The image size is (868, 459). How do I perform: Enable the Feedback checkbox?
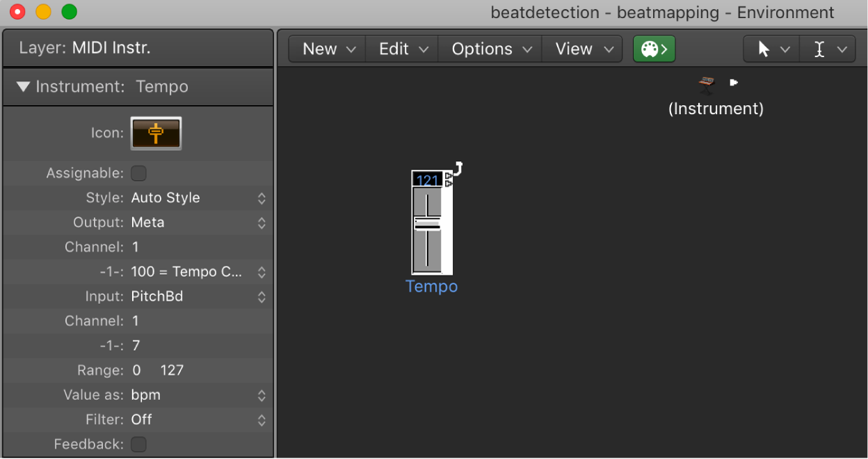point(139,444)
